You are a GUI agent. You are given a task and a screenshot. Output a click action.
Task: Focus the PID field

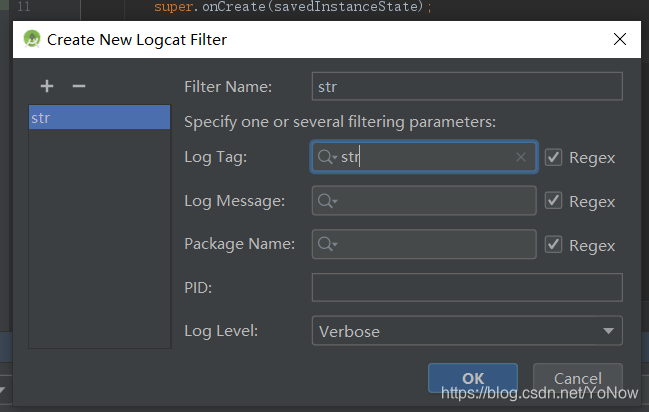(x=467, y=287)
